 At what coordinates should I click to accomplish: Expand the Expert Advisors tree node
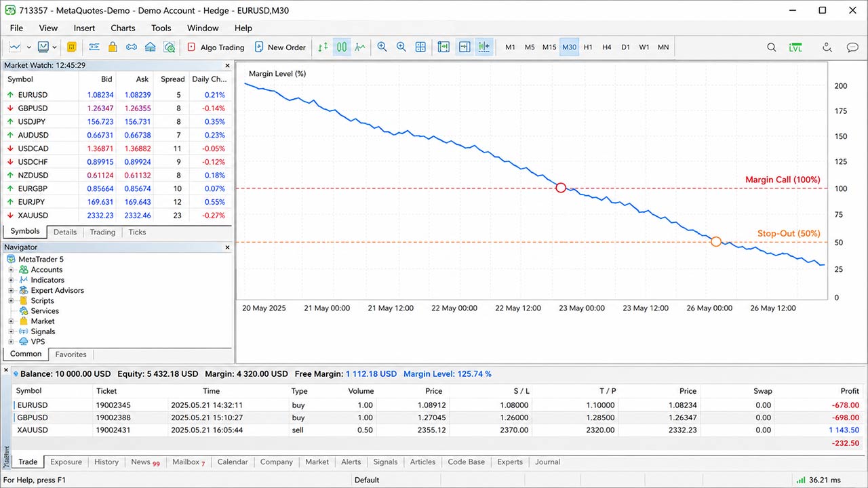click(x=11, y=291)
